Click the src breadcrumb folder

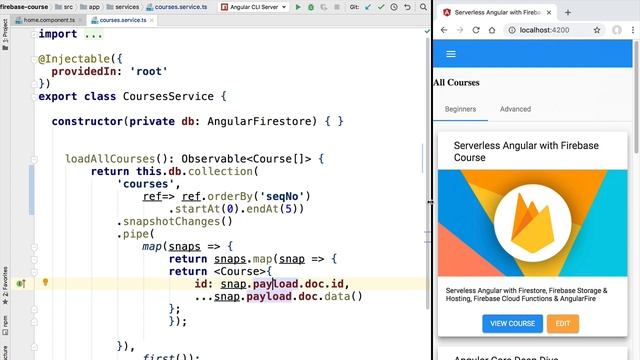(64, 7)
